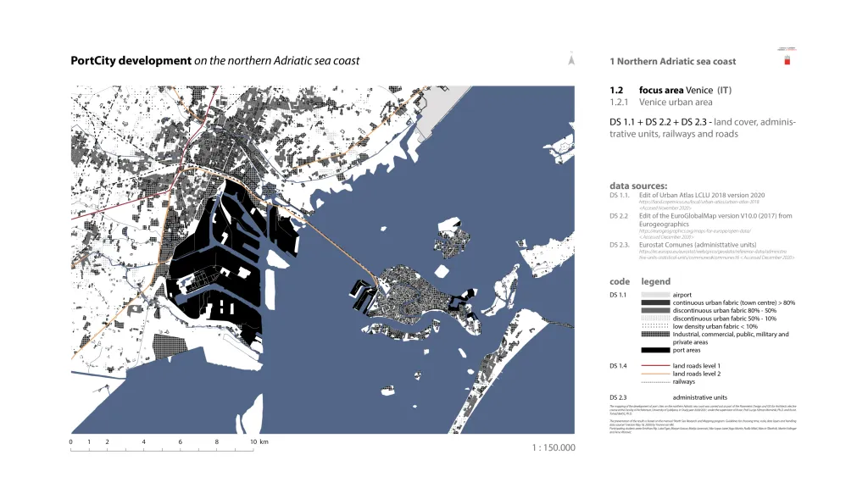
Task: Select the port areas black swatch
Action: pyautogui.click(x=654, y=350)
